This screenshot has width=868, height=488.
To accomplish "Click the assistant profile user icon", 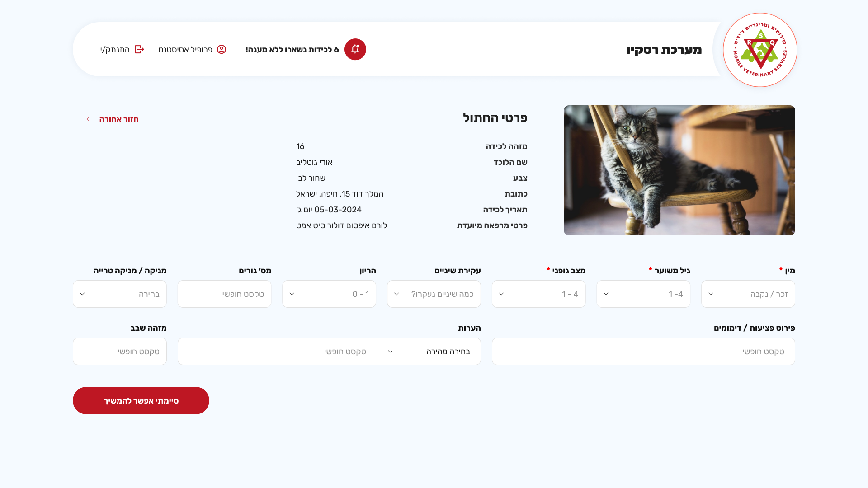I will 222,49.
